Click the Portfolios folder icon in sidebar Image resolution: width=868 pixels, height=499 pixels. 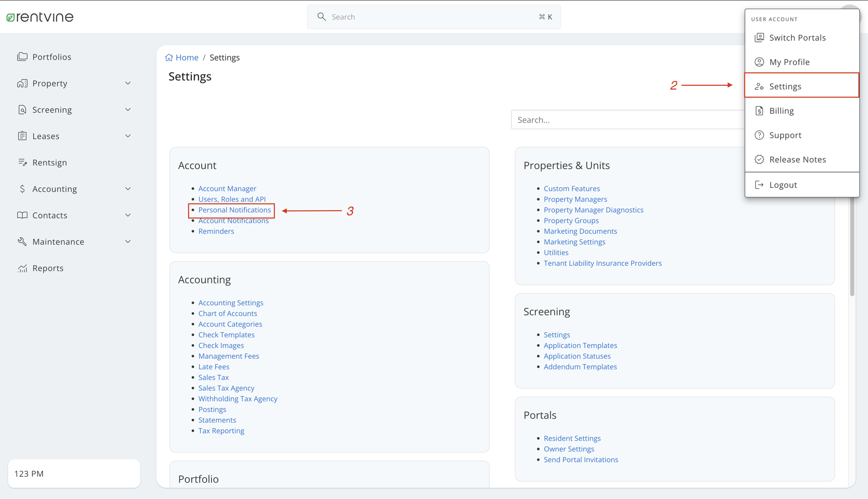point(22,57)
